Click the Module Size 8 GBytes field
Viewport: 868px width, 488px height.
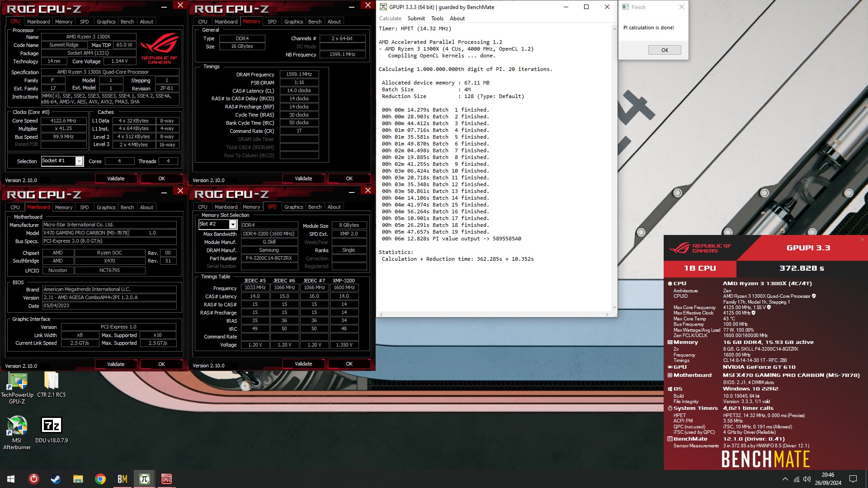tap(349, 225)
